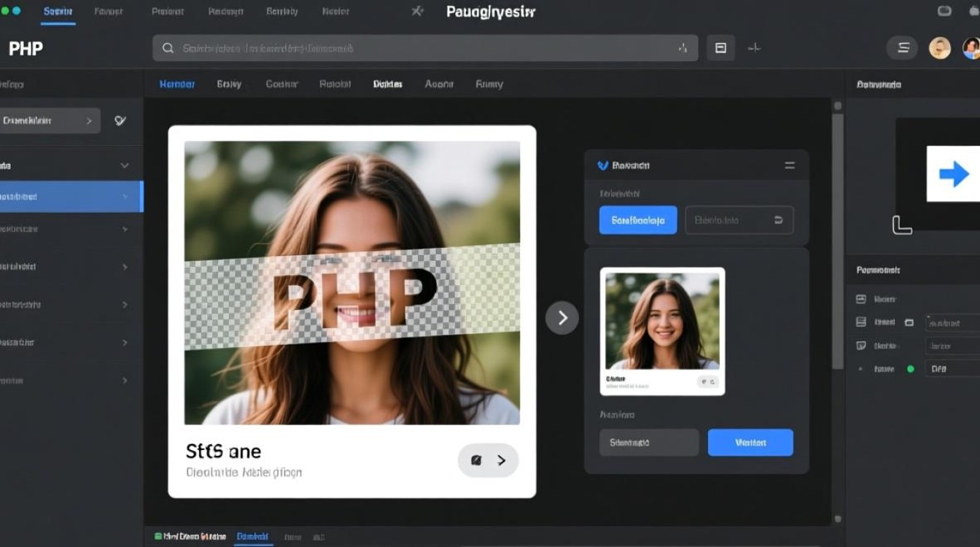Toggle the small box icon beside second property row

(909, 322)
